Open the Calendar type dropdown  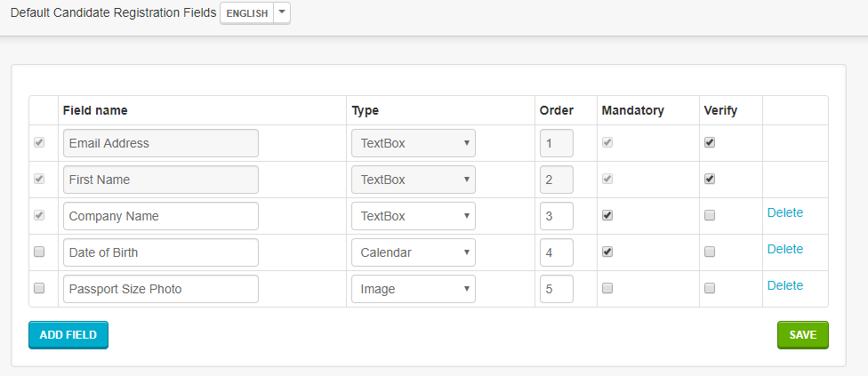pyautogui.click(x=414, y=252)
